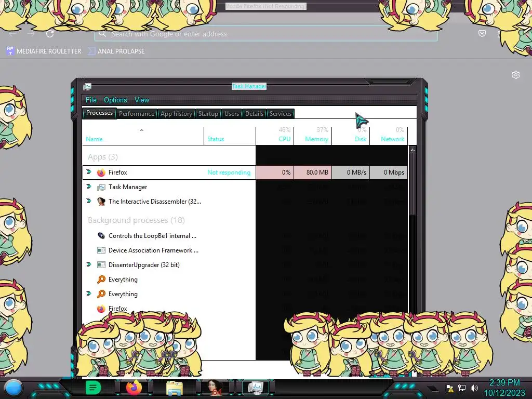Click the process list vertical scrollbar thumb
532x399 pixels.
[413, 184]
